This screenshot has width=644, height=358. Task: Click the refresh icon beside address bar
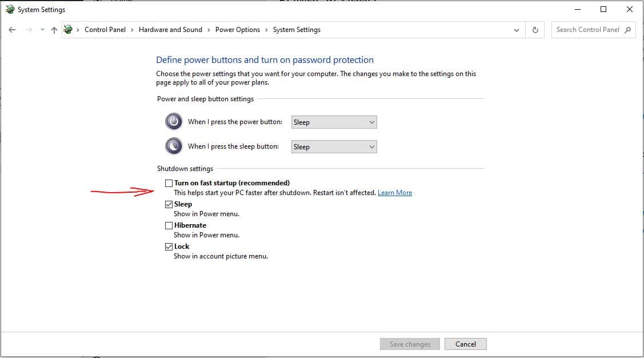pyautogui.click(x=535, y=30)
